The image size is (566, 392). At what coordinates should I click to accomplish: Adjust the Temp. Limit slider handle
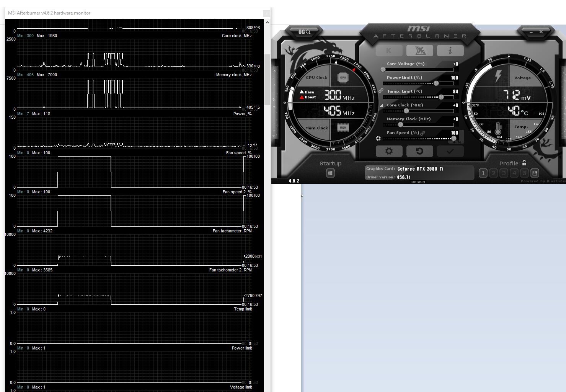click(441, 97)
